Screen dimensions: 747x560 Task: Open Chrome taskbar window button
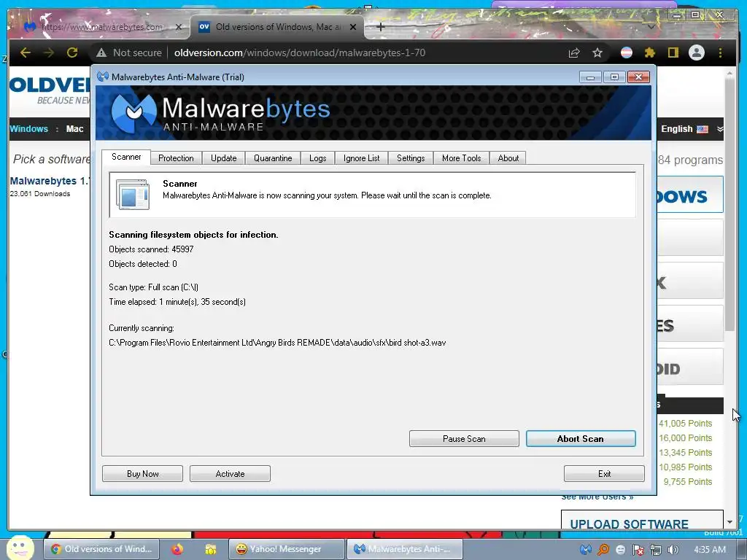101,549
